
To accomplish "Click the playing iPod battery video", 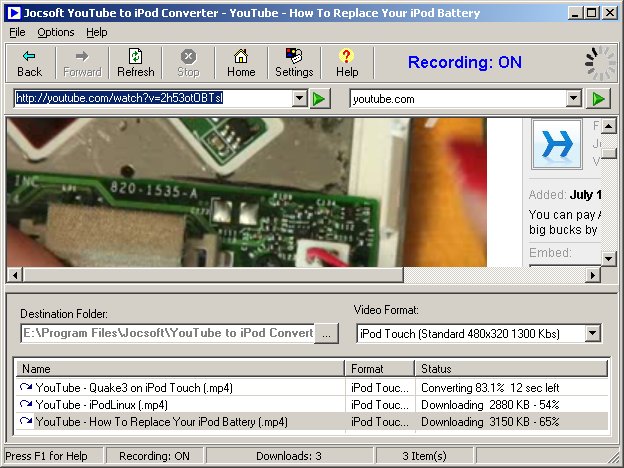I will [246, 192].
